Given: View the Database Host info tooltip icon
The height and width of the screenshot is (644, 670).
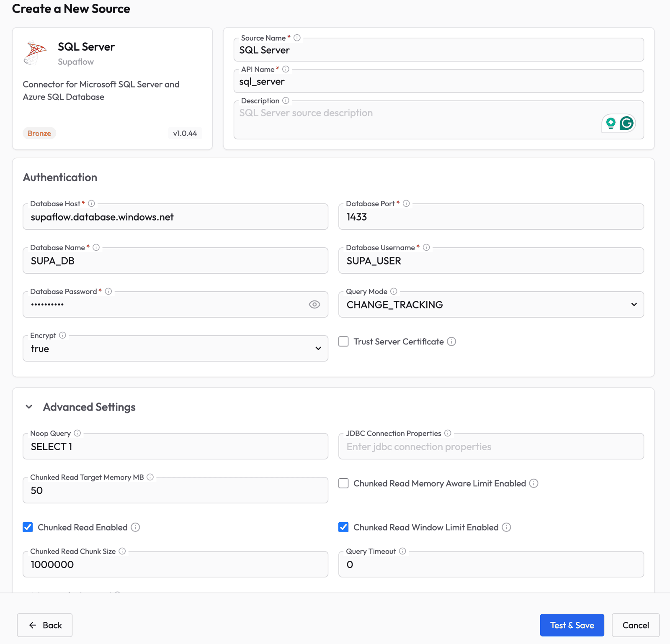Looking at the screenshot, I should (x=92, y=203).
